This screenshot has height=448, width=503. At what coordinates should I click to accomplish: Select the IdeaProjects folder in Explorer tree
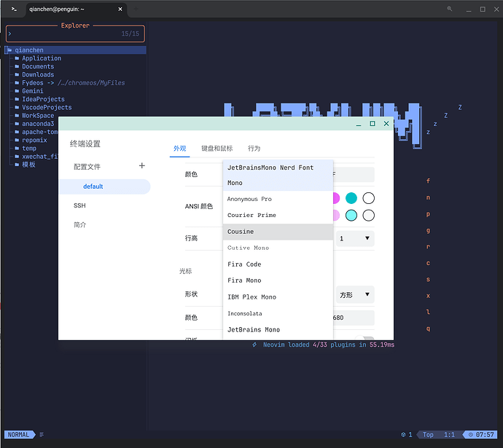point(43,99)
